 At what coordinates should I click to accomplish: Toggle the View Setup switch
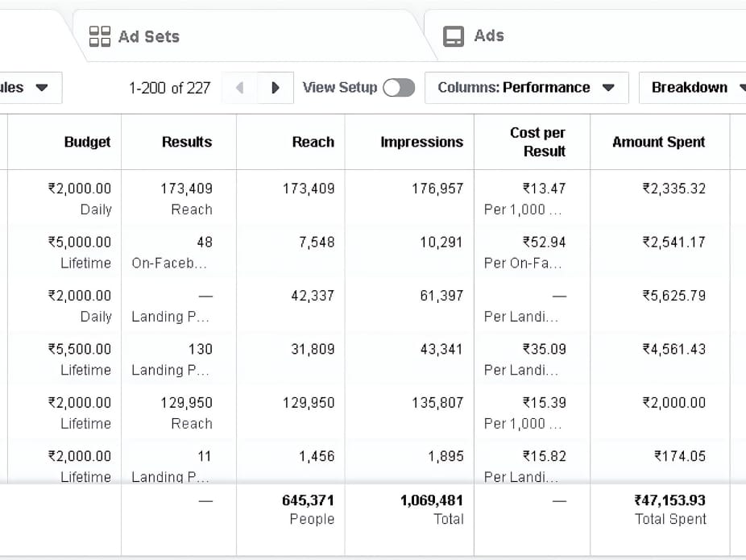399,88
